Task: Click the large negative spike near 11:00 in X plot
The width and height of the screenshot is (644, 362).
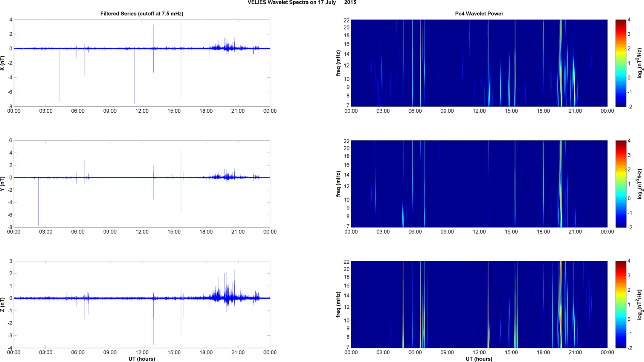Action: coord(134,85)
